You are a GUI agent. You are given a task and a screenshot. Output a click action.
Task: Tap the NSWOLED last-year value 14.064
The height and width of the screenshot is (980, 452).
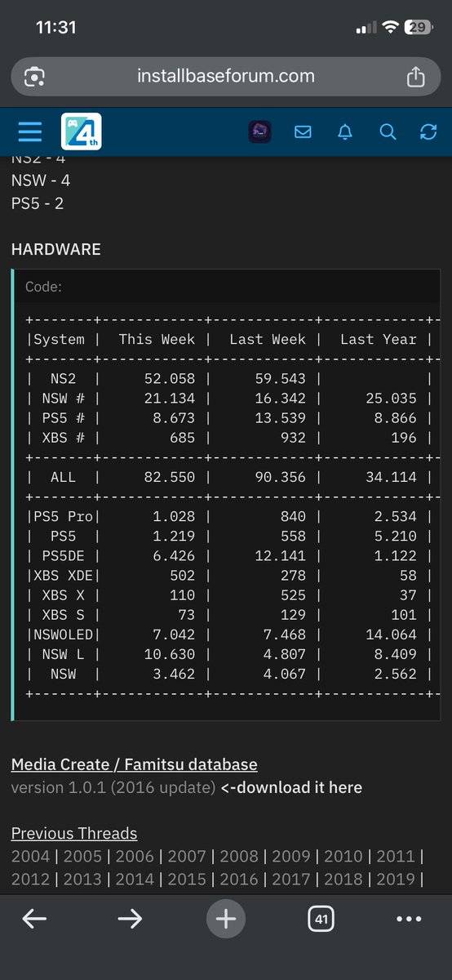click(x=391, y=635)
